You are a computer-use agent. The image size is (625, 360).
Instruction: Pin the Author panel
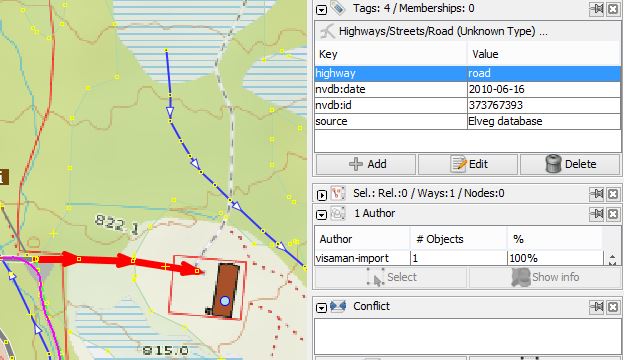tap(596, 214)
